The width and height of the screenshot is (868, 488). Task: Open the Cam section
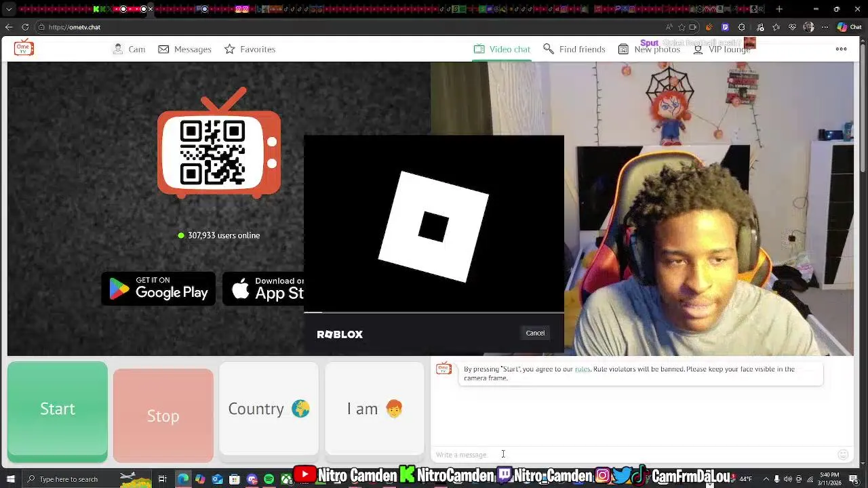(x=129, y=49)
